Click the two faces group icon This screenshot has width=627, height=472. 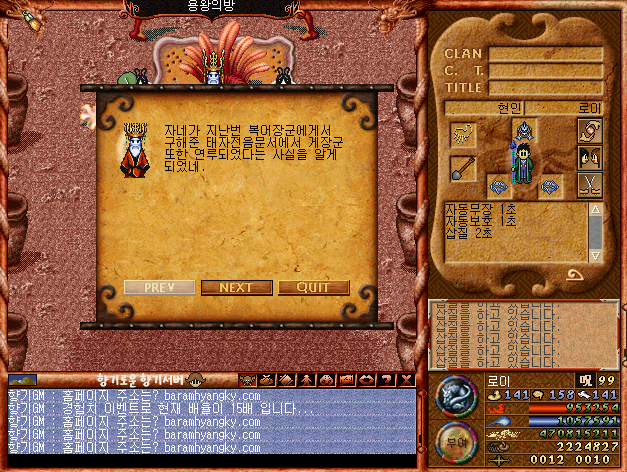[x=590, y=158]
